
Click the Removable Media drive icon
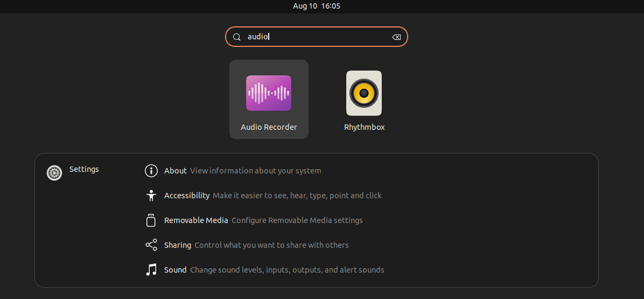[x=151, y=220]
